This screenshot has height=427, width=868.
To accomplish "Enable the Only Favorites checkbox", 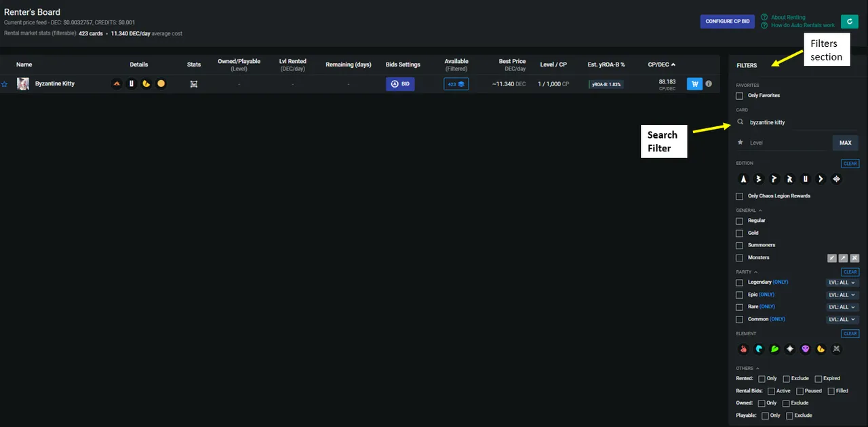I will tap(740, 96).
